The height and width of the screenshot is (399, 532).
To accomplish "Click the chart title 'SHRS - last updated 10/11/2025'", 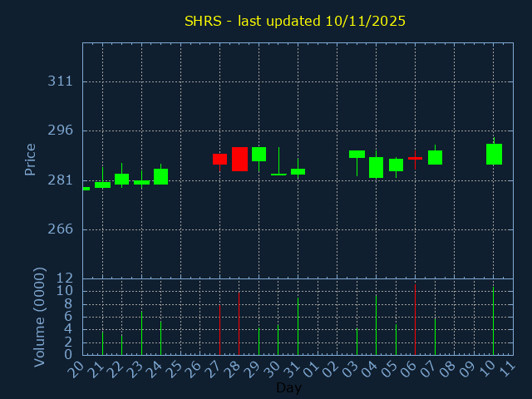I will coord(295,21).
